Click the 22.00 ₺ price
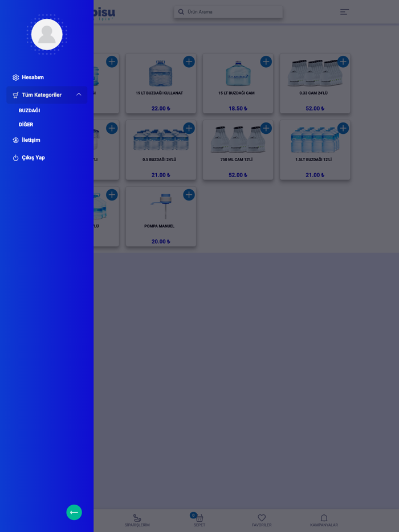Image resolution: width=399 pixels, height=532 pixels. click(161, 109)
